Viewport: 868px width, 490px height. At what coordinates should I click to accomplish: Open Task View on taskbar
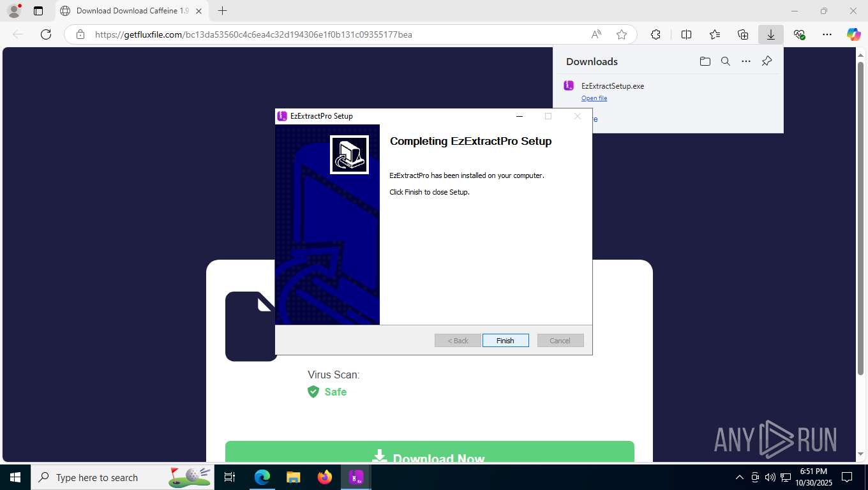point(230,477)
